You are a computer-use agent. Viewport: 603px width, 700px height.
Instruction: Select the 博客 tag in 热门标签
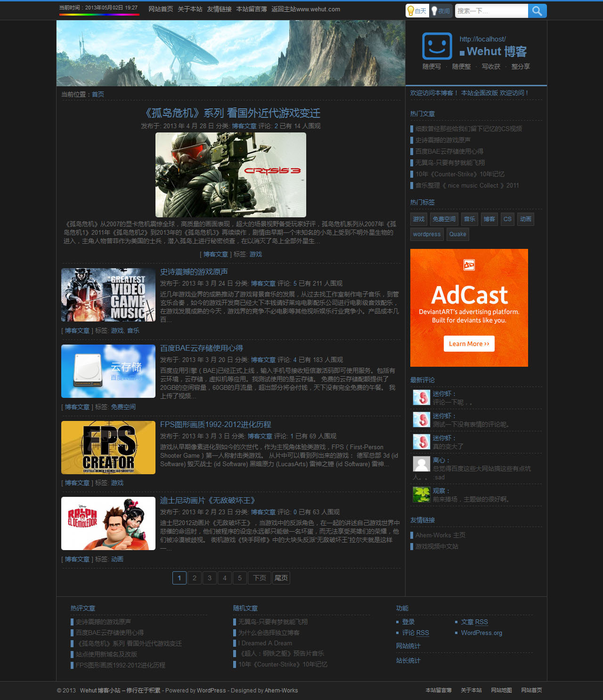coord(489,219)
